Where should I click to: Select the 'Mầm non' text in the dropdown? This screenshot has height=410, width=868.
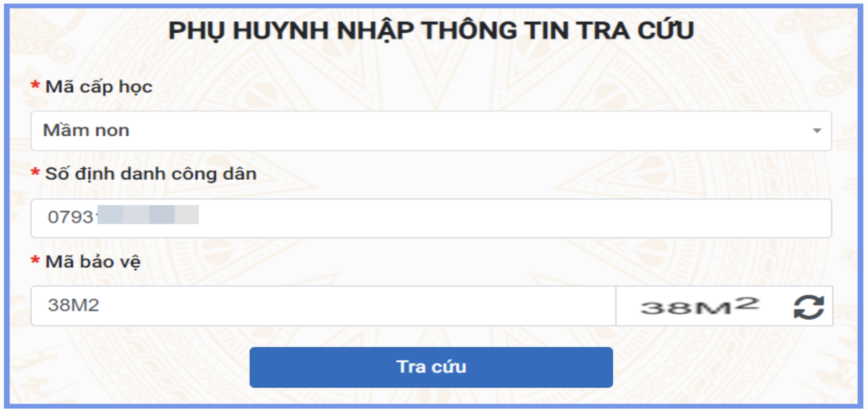[86, 131]
